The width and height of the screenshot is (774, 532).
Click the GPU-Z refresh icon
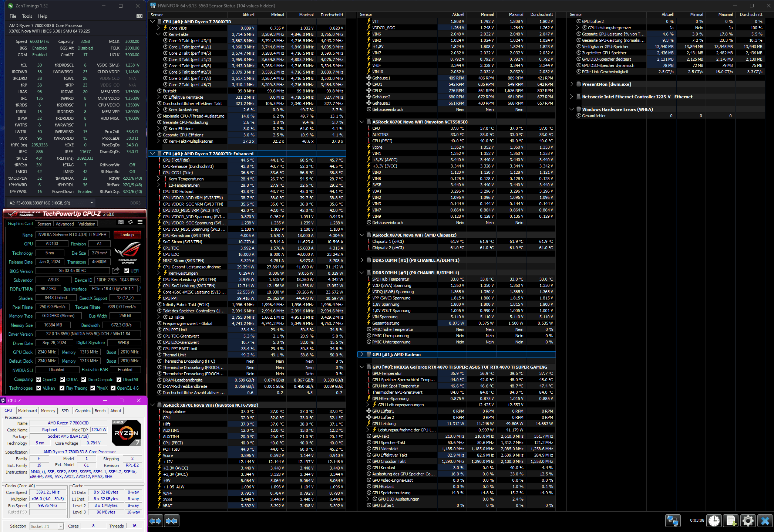(130, 222)
